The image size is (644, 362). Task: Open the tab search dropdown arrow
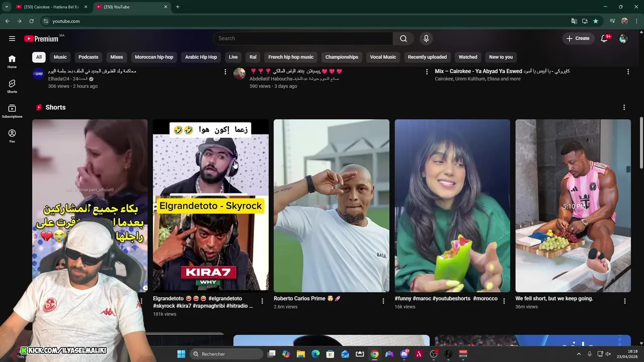tap(7, 7)
